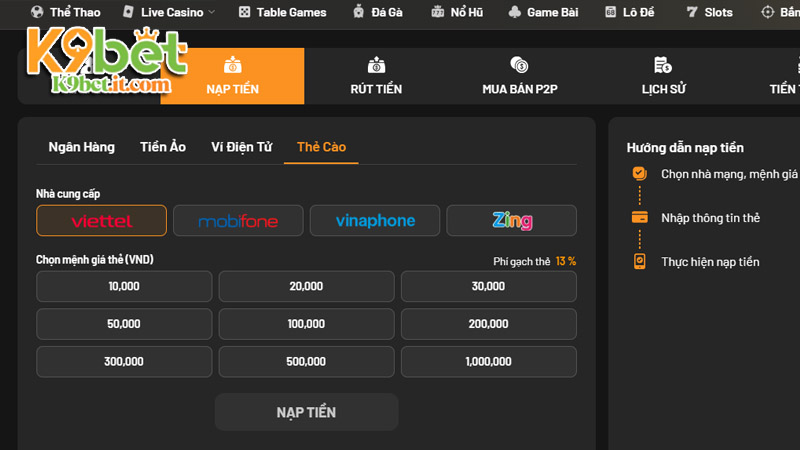
Task: Switch to the Tiền Ảo tab
Action: (x=163, y=147)
